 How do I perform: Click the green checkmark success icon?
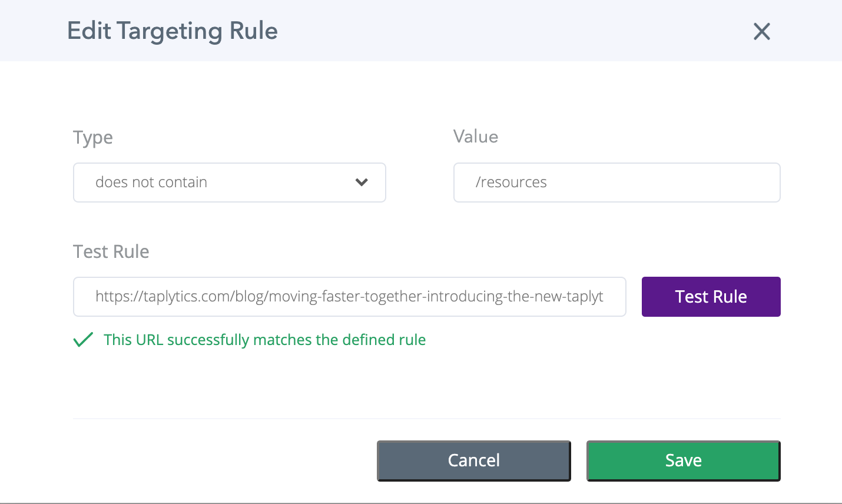[83, 340]
